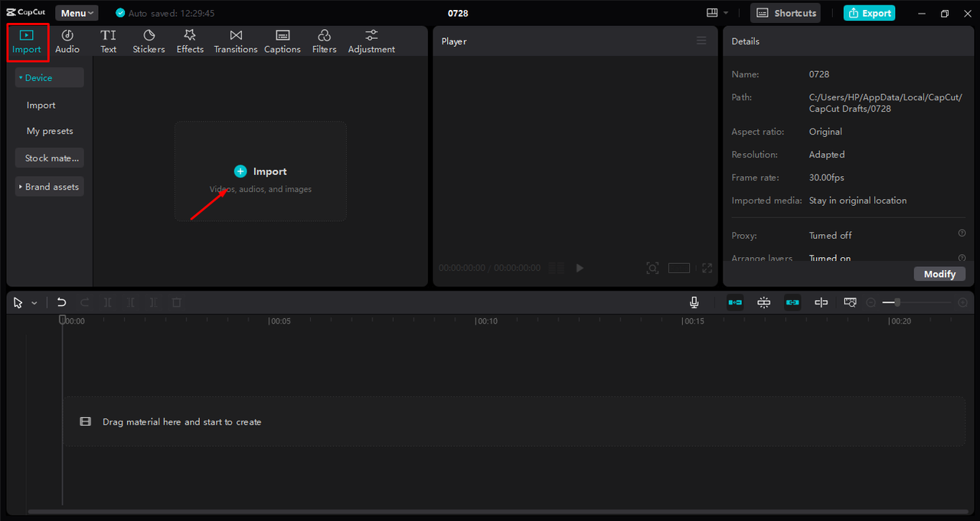
Task: Click the Record voiceover microphone
Action: tap(694, 303)
